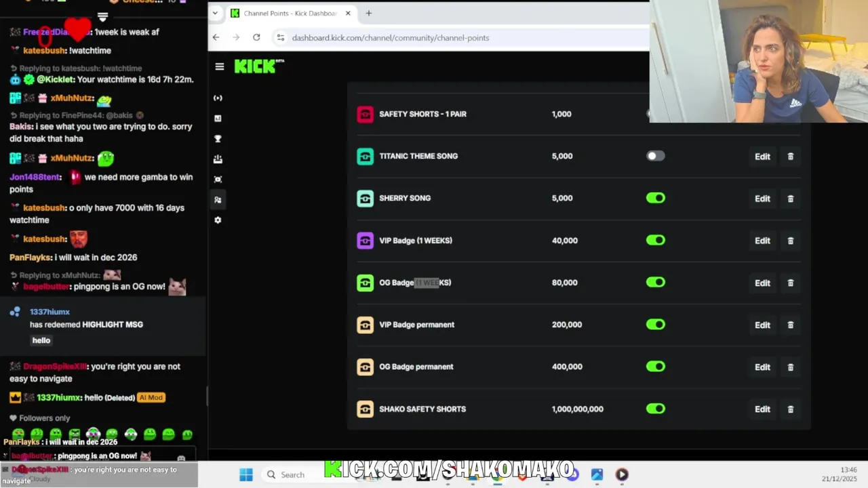Go back in the browser
The width and height of the screenshot is (868, 488).
pos(216,37)
